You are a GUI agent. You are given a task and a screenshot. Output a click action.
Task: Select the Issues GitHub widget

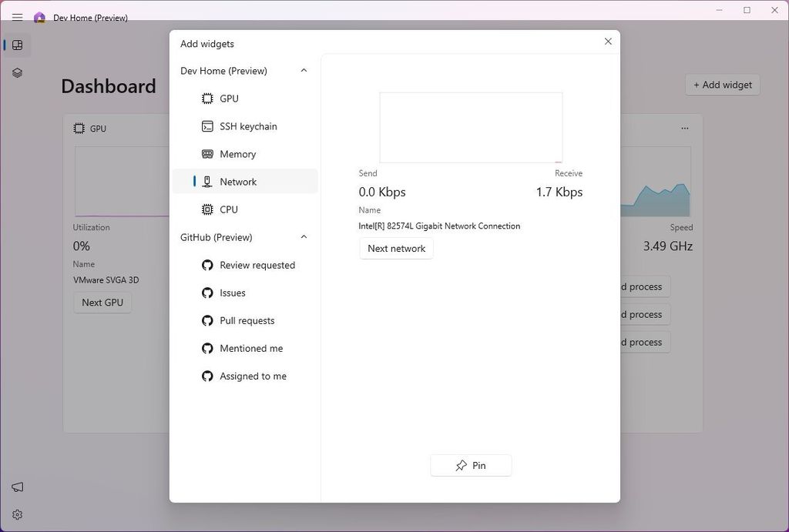click(x=233, y=293)
